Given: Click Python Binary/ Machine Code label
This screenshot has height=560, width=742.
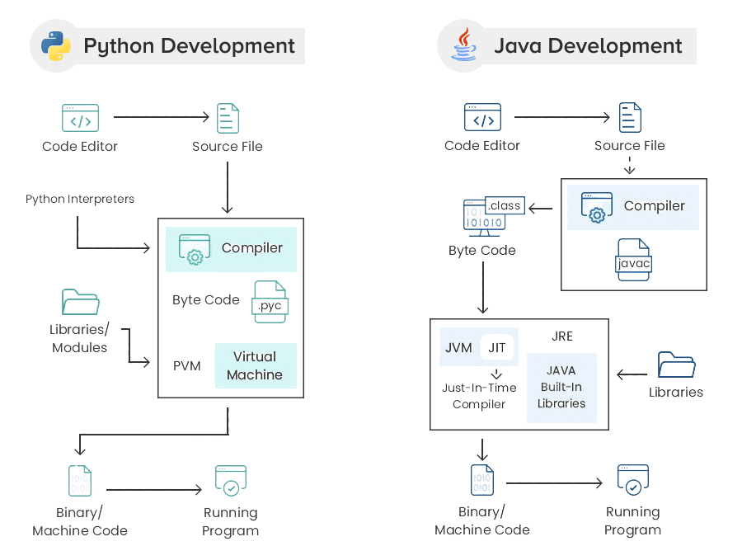Looking at the screenshot, I should [x=80, y=522].
